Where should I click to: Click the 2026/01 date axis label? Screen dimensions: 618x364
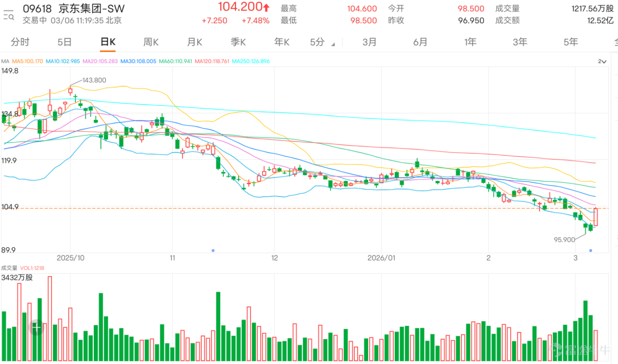pos(381,258)
